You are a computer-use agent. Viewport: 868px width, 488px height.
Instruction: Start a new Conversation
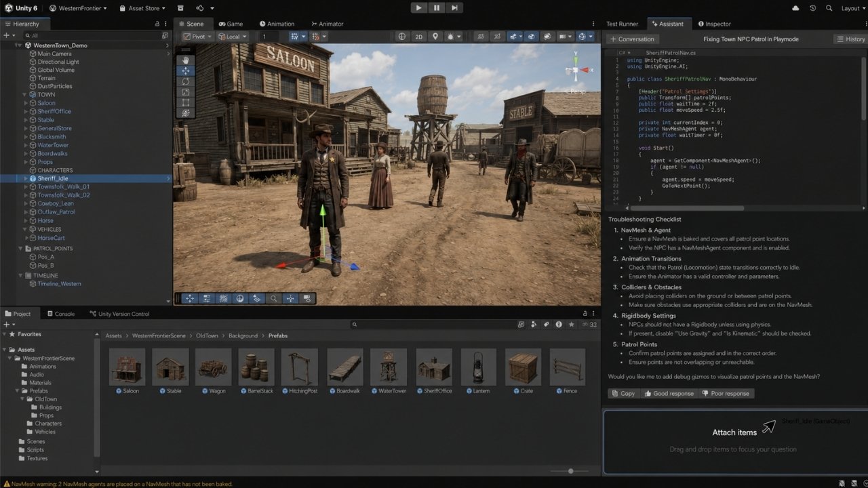[631, 39]
